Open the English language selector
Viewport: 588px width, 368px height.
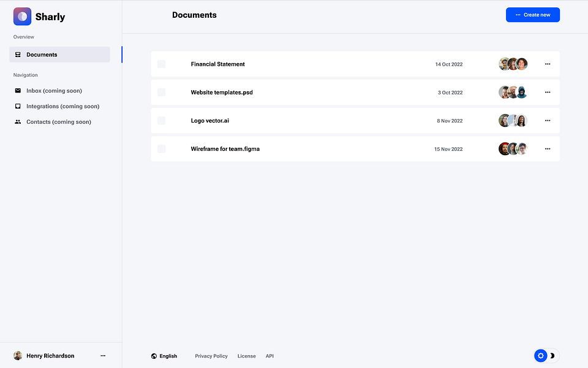click(x=164, y=356)
